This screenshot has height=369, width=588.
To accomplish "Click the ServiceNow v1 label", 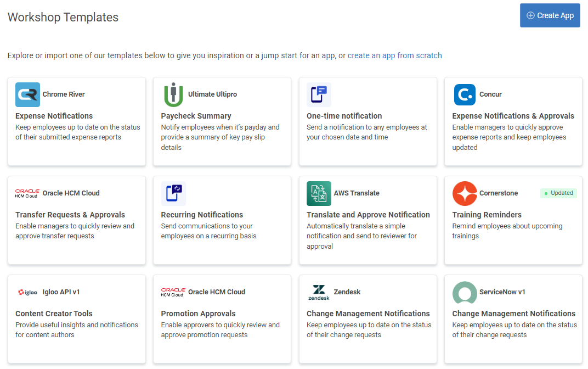I will point(502,292).
